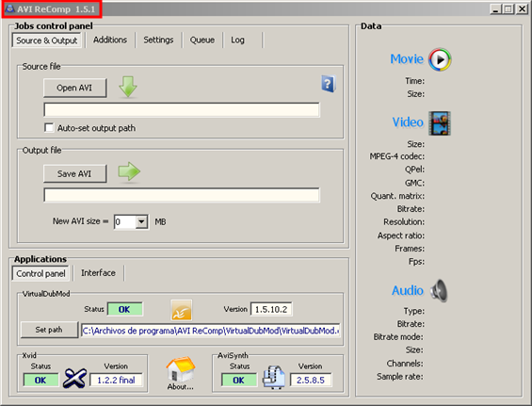
Task: Open the About house icon
Action: [180, 369]
